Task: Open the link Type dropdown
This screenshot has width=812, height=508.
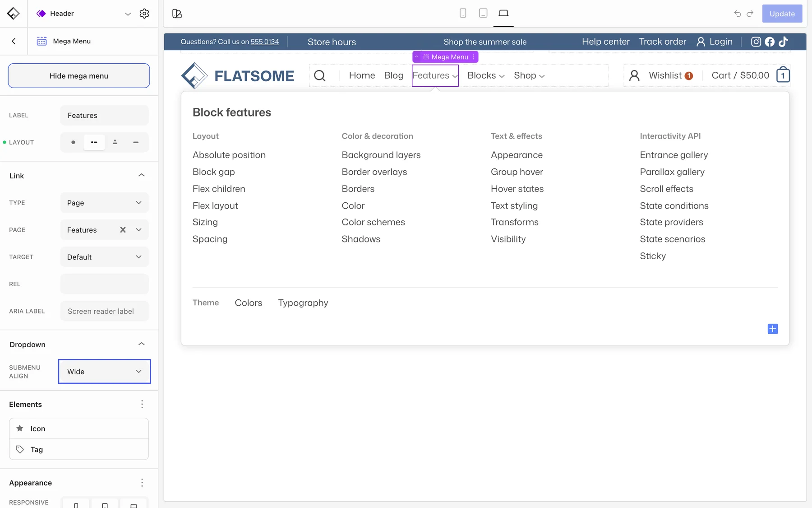Action: click(x=105, y=203)
